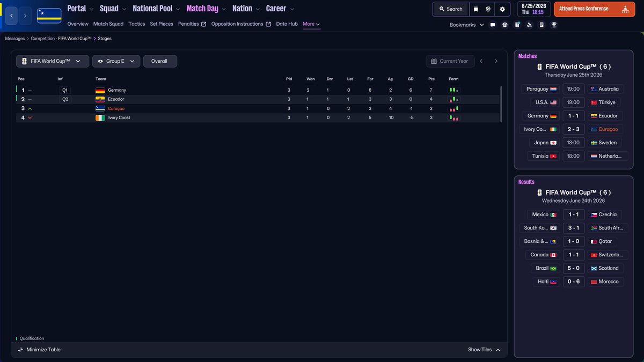Click Sweden in the Matches panel
This screenshot has height=362, width=644.
pos(608,143)
